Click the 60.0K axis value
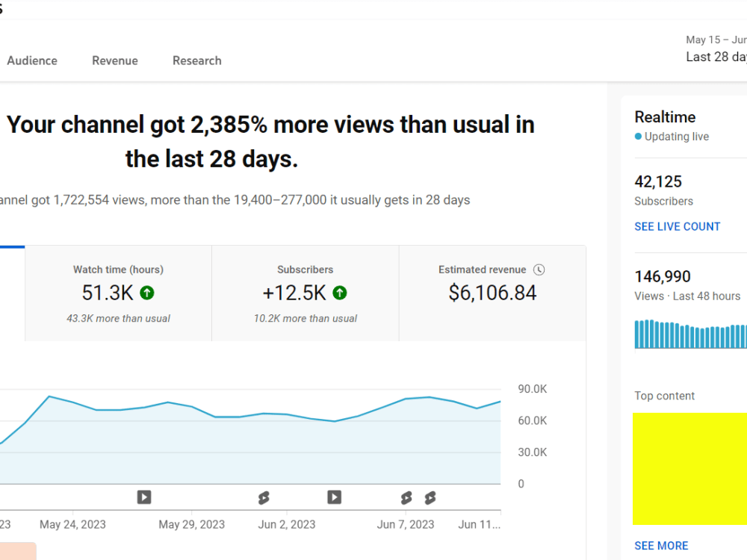The width and height of the screenshot is (747, 560). click(x=533, y=420)
